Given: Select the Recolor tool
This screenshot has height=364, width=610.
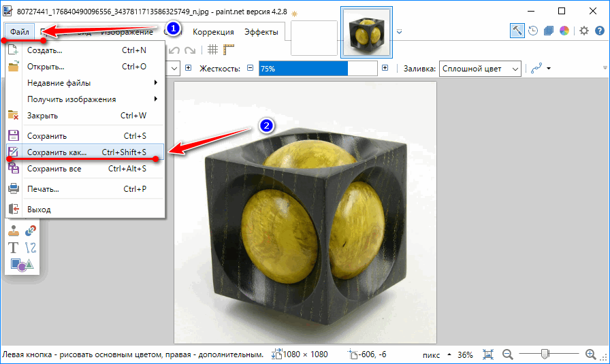Looking at the screenshot, I should (x=31, y=232).
